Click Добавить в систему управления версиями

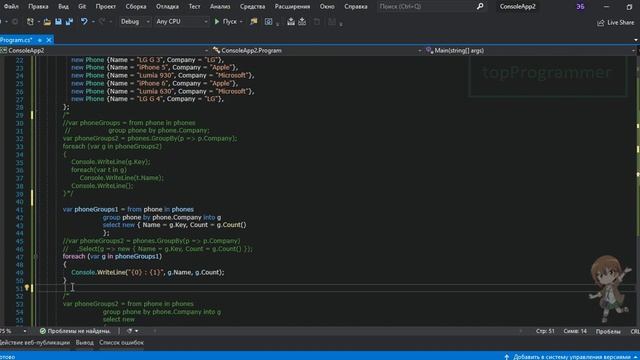point(572,357)
